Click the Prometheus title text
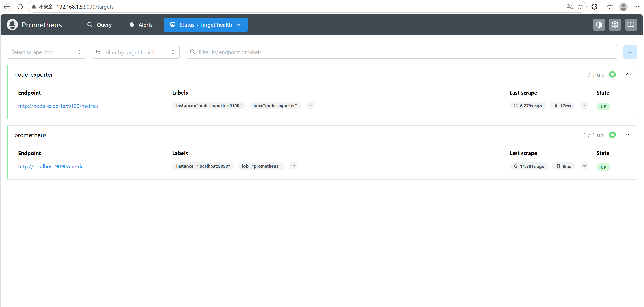The height and width of the screenshot is (307, 644). pyautogui.click(x=42, y=25)
